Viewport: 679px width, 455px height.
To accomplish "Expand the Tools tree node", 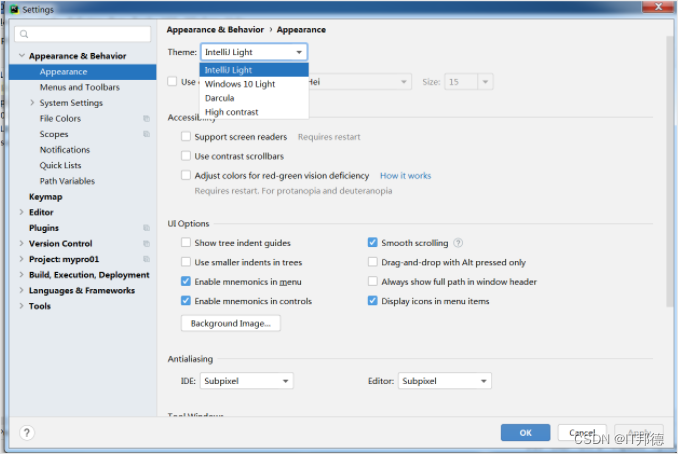I will click(x=22, y=306).
